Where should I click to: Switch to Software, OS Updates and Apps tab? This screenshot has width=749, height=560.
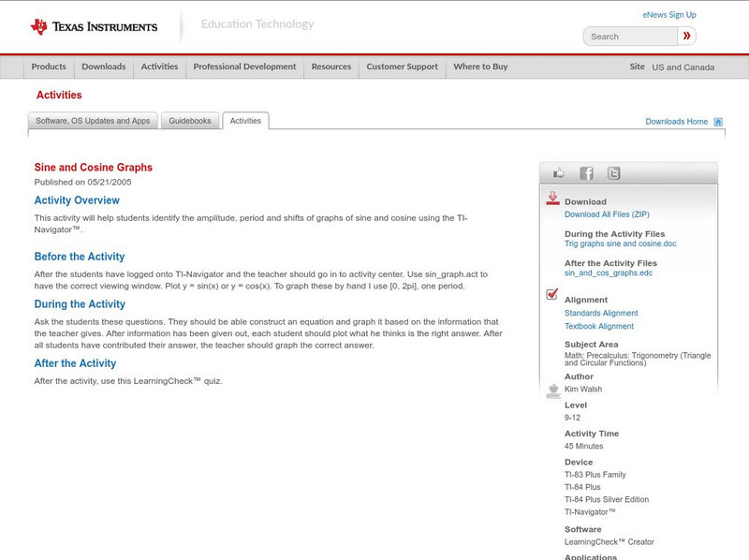(93, 121)
